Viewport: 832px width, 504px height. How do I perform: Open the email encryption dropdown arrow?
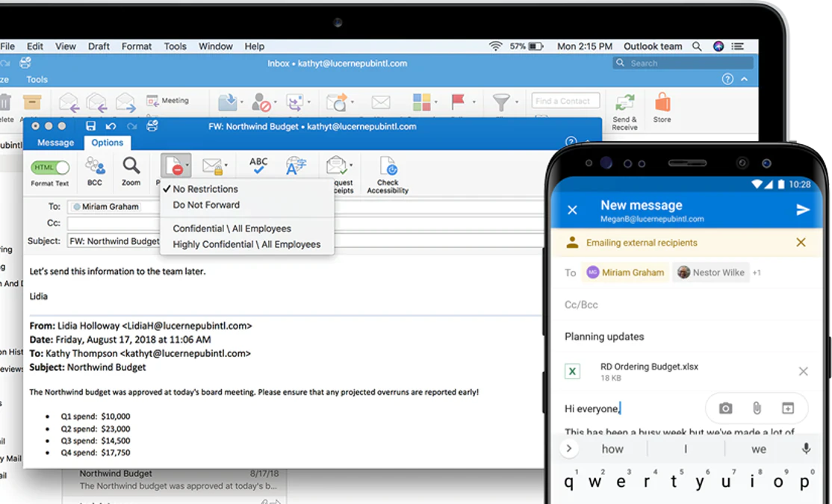click(x=226, y=165)
